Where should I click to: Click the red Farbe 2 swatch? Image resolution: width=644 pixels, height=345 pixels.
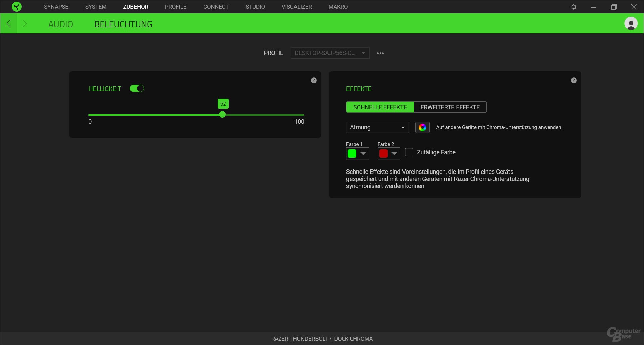pyautogui.click(x=383, y=154)
